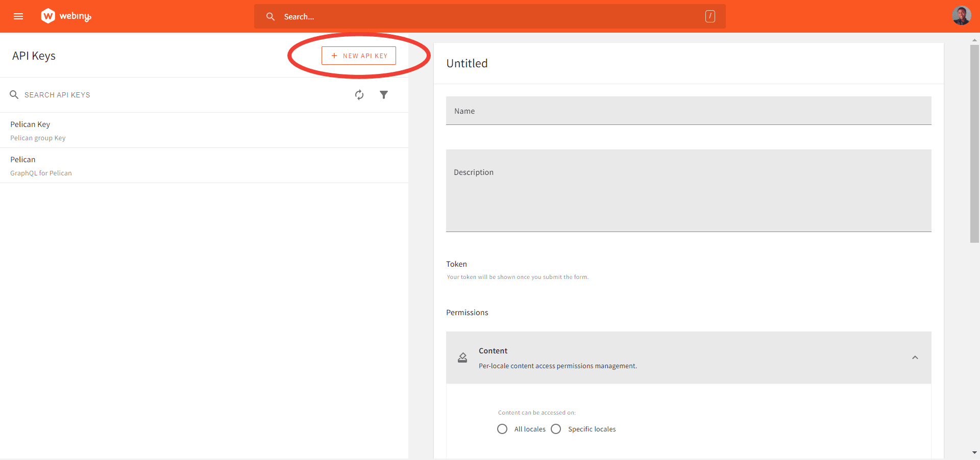Select the All locales radio button
980x460 pixels.
point(502,429)
